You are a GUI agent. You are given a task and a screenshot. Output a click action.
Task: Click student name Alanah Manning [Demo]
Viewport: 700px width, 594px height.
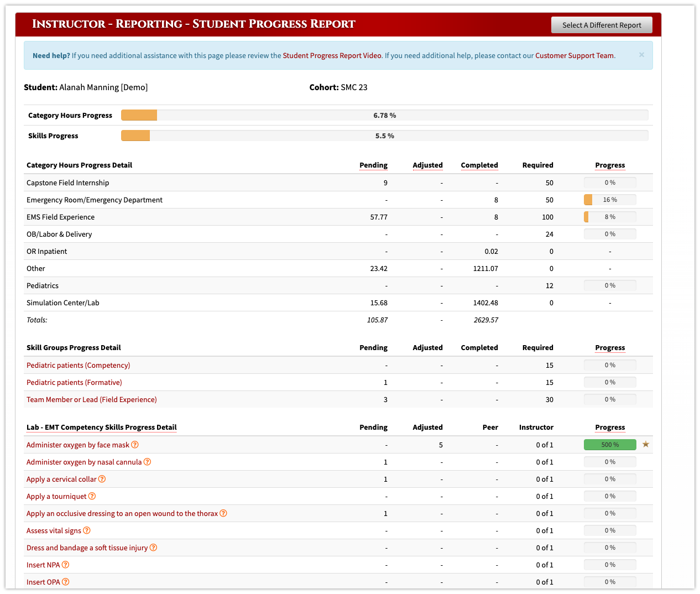[103, 87]
